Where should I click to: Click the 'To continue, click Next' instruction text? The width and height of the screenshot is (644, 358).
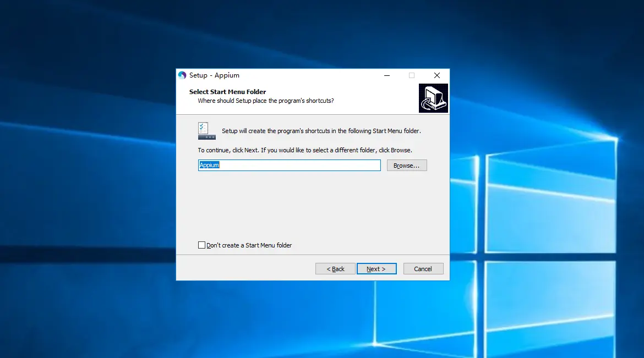[x=305, y=150]
